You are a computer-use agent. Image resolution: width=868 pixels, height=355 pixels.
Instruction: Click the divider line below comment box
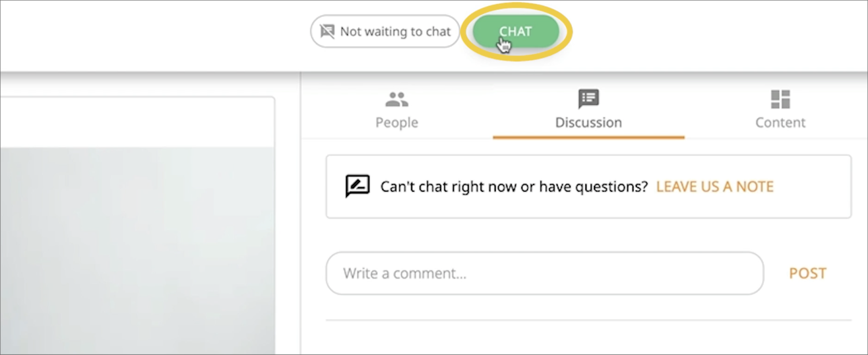click(x=589, y=320)
